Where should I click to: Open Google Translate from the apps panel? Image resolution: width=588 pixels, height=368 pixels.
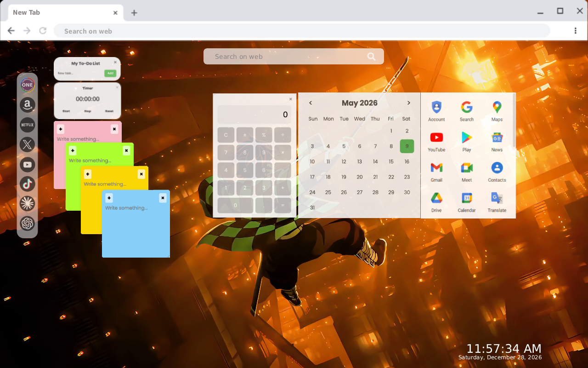[x=497, y=202]
